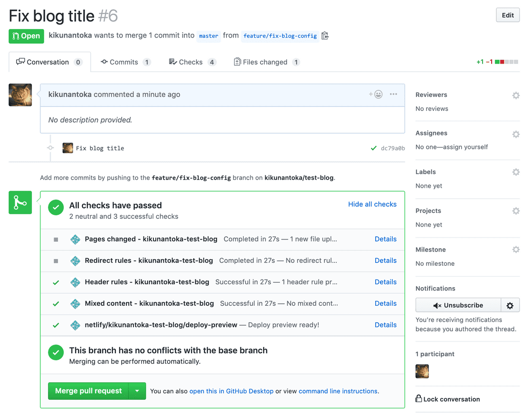532x416 pixels.
Task: Add emoji reaction to the comment
Action: 376,94
